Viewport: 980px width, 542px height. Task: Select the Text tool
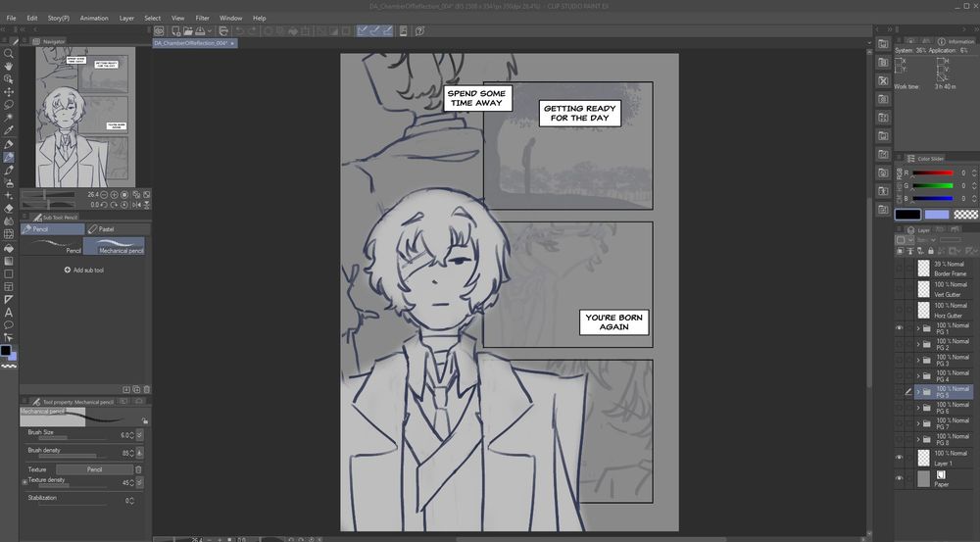[9, 313]
